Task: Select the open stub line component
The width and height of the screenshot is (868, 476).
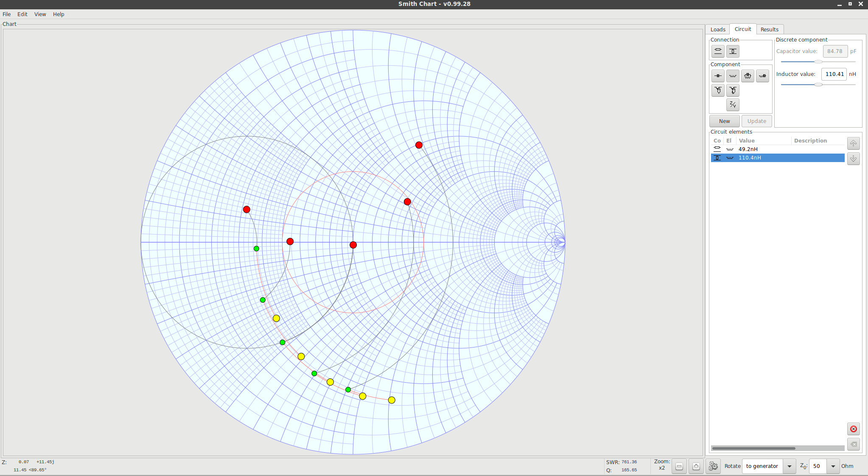Action: click(718, 90)
